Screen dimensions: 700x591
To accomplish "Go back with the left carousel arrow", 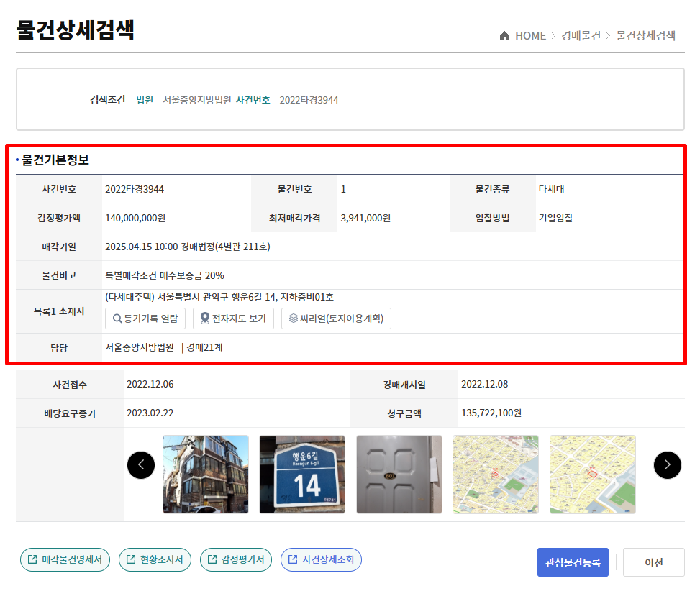I will tap(141, 464).
